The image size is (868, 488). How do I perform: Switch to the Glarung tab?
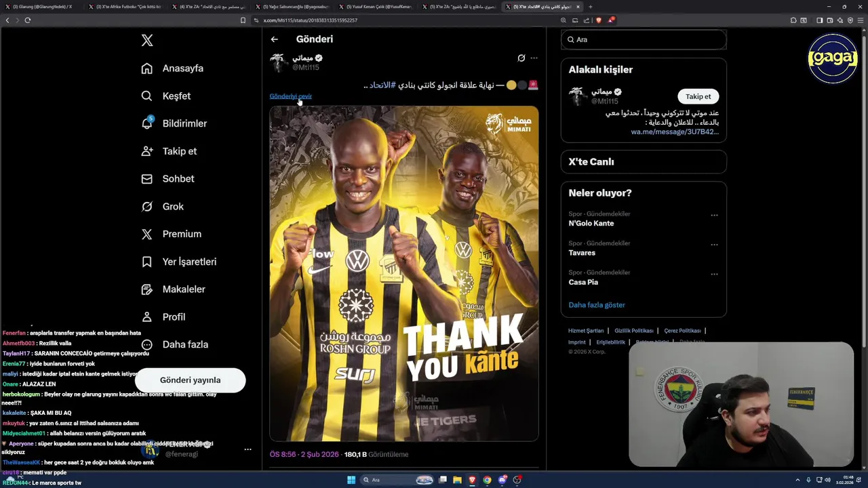(41, 7)
